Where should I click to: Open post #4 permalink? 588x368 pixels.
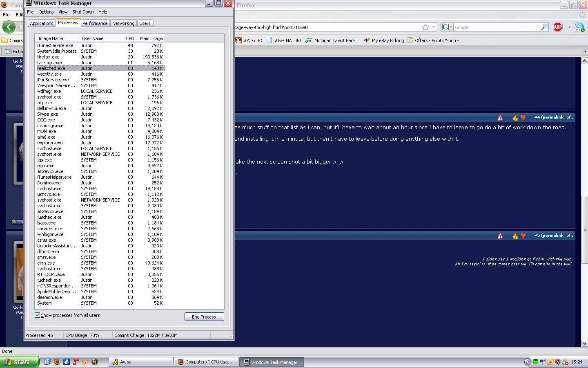[x=553, y=117]
